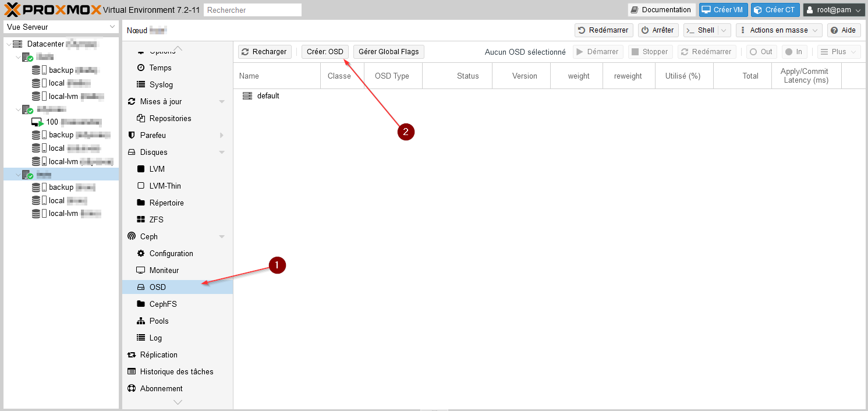Image resolution: width=868 pixels, height=411 pixels.
Task: Collapse the Datacenter tree node
Action: pyautogui.click(x=8, y=44)
